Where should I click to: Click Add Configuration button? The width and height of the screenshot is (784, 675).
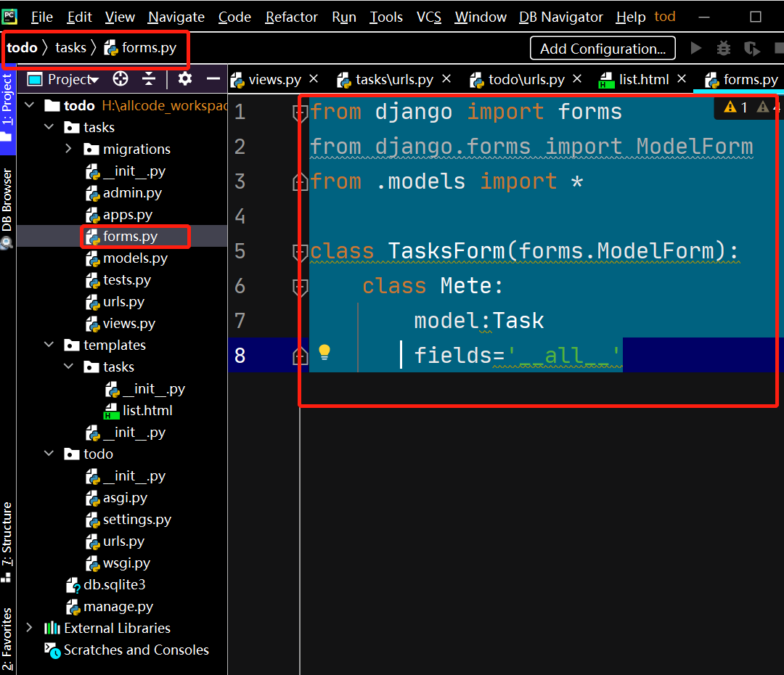coord(603,49)
